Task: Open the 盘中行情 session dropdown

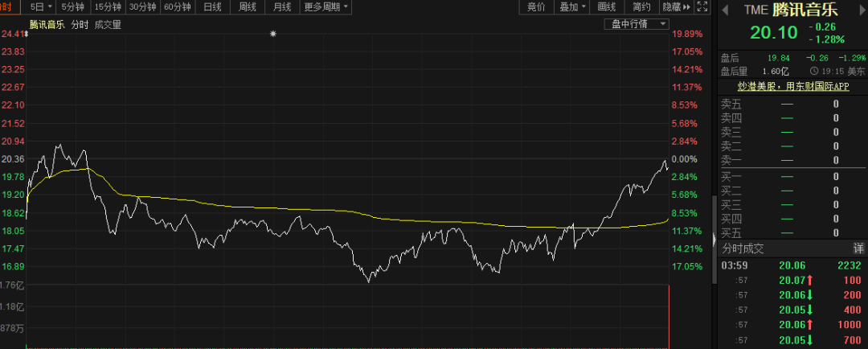Action: point(637,24)
